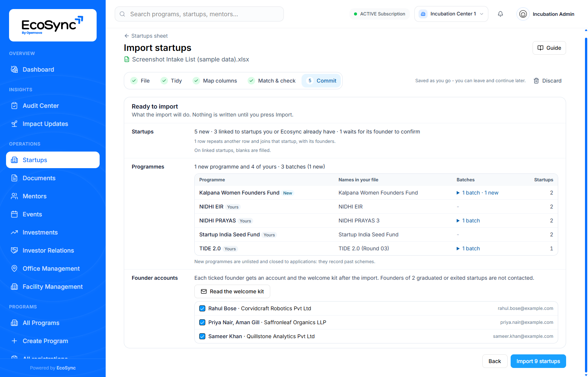Screen dimensions: 588x377
Task: Click the EcoSync link in sidebar footer
Action: [66, 368]
